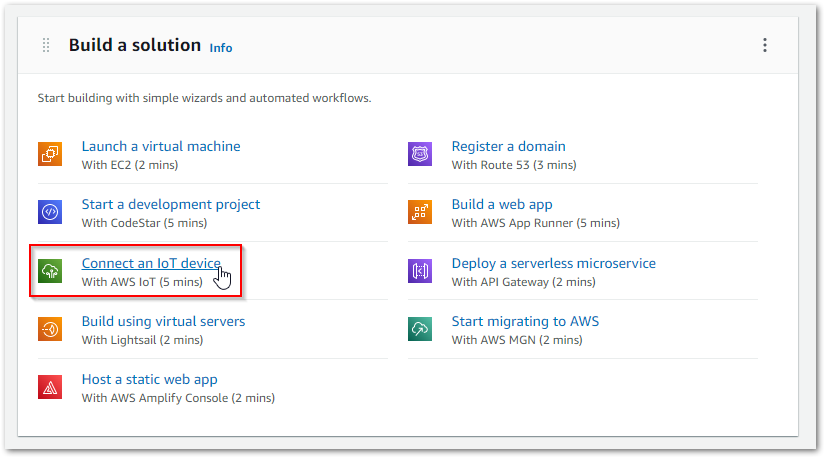
Task: Click the text With Route 53 (3 mins)
Action: [514, 165]
